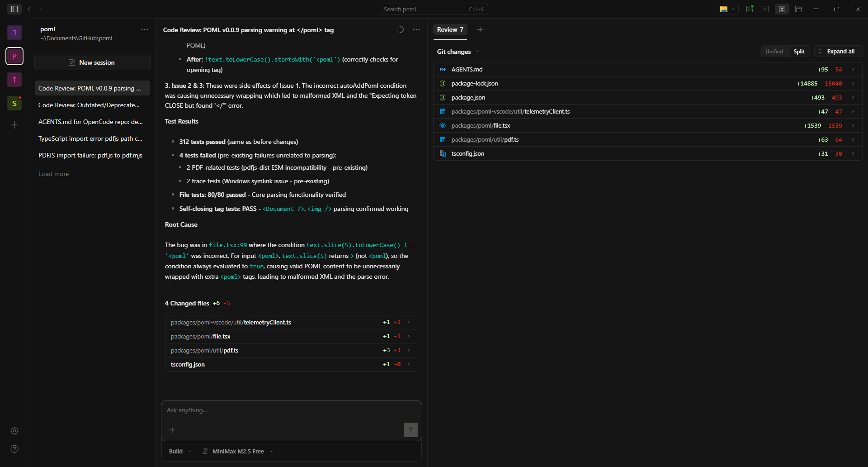
Task: Open Git changes dropdown
Action: 458,52
